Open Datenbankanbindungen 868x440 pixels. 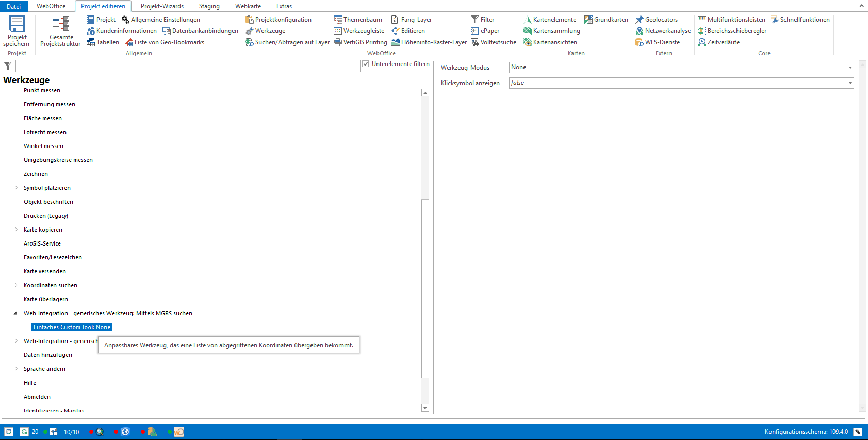[x=201, y=31]
